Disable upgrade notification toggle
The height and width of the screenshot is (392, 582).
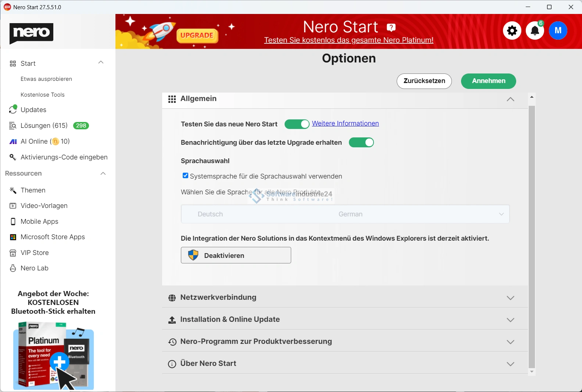361,143
